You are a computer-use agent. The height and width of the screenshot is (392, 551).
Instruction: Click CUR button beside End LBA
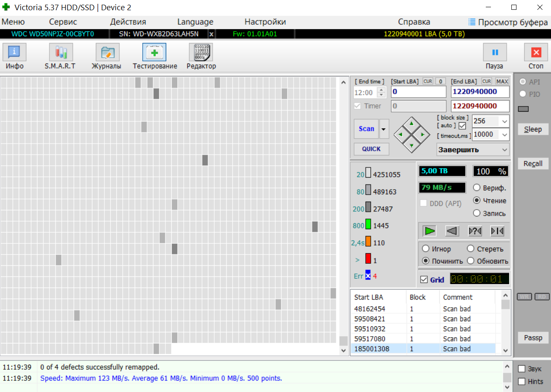[x=487, y=81]
